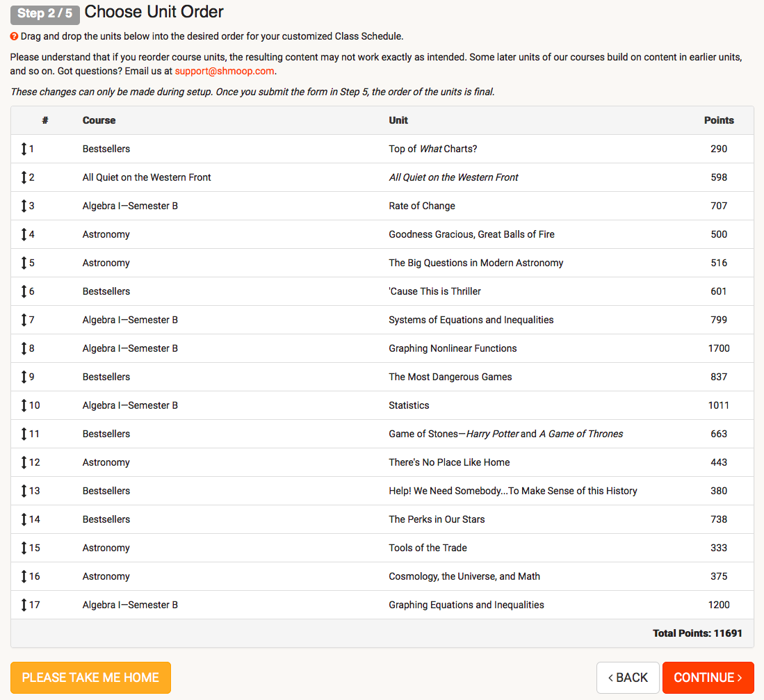Select 'There's No Place Like Home' unit
The width and height of the screenshot is (764, 700).
tap(449, 462)
